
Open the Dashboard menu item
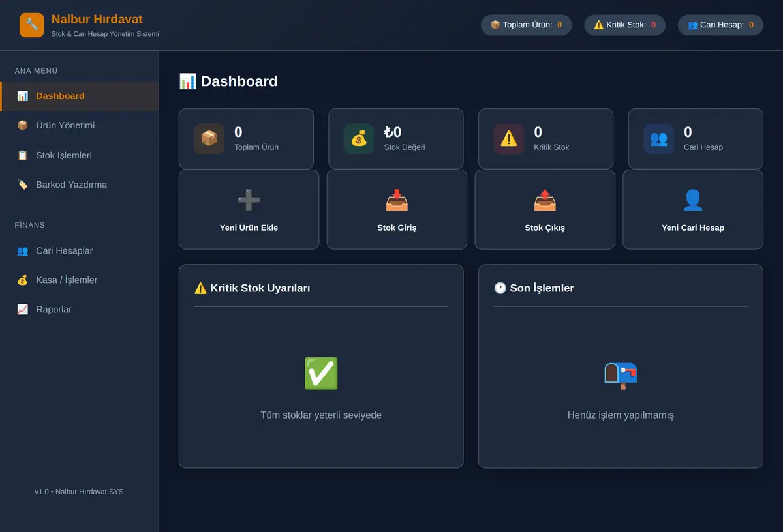(x=79, y=96)
